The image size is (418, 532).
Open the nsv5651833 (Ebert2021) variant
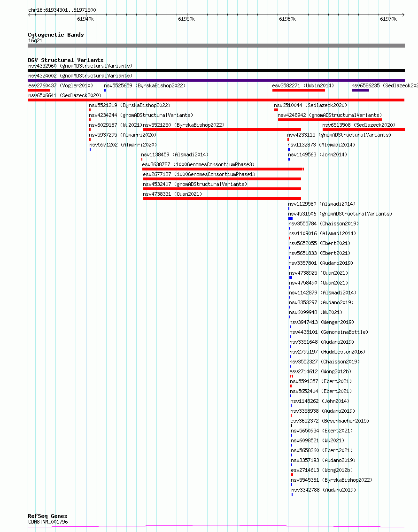click(x=320, y=253)
